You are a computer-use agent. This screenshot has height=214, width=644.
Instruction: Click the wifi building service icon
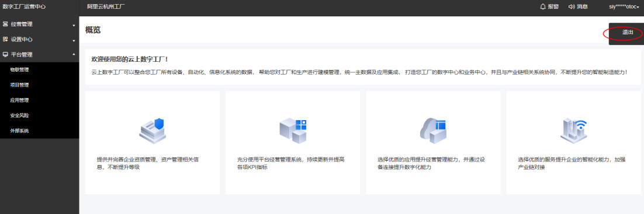click(x=574, y=129)
